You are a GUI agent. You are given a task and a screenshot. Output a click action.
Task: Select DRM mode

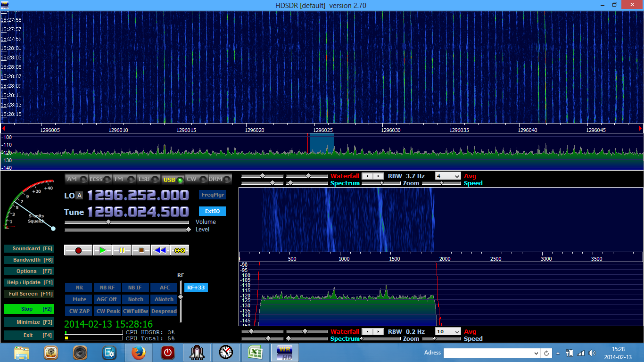pos(220,179)
